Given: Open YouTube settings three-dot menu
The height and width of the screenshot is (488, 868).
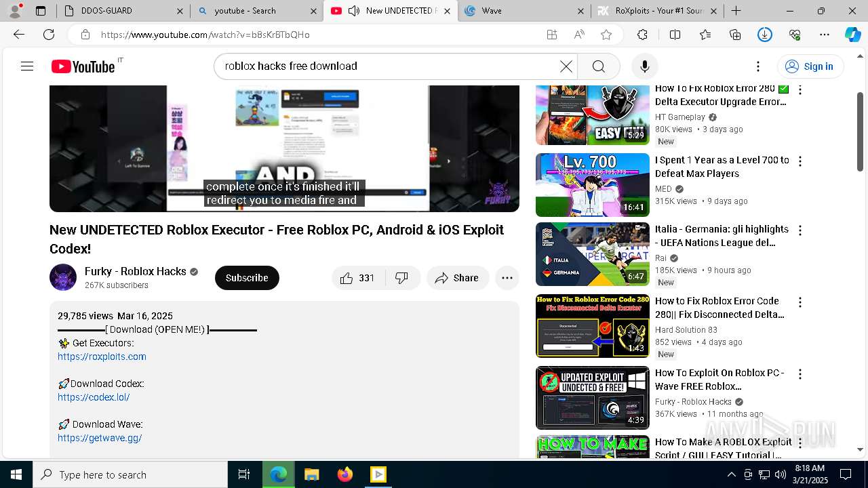Looking at the screenshot, I should [758, 66].
